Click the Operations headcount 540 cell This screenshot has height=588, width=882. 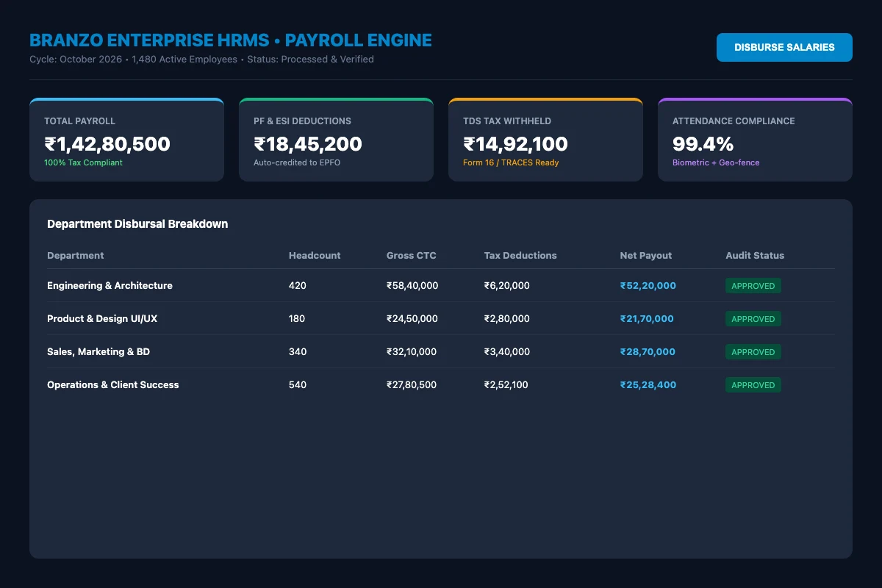pyautogui.click(x=298, y=384)
